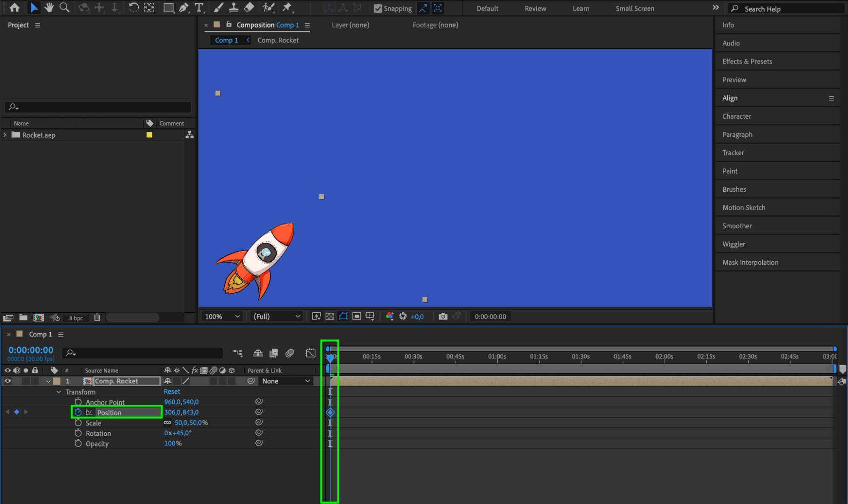Click Reset next to Transform
848x504 pixels.
click(x=172, y=392)
